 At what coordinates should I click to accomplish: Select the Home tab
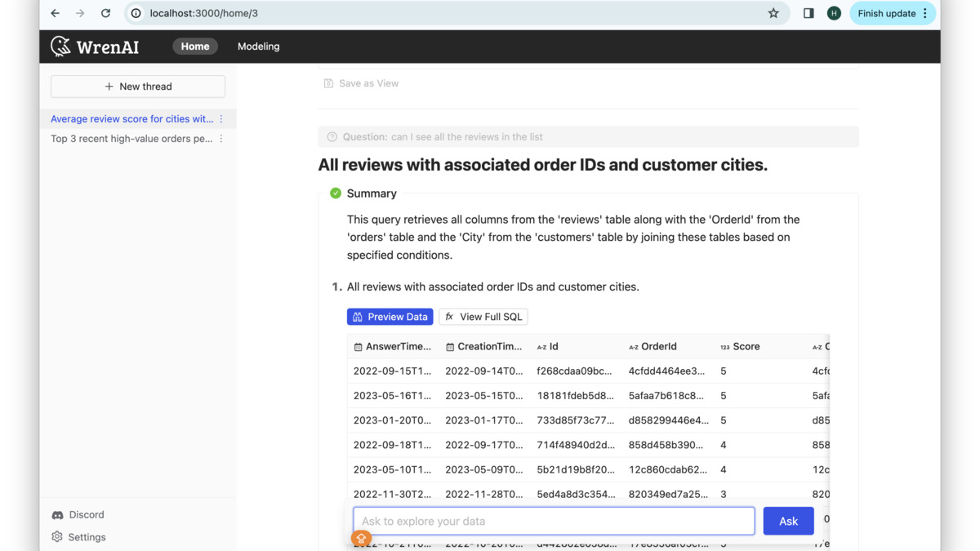[x=194, y=47]
